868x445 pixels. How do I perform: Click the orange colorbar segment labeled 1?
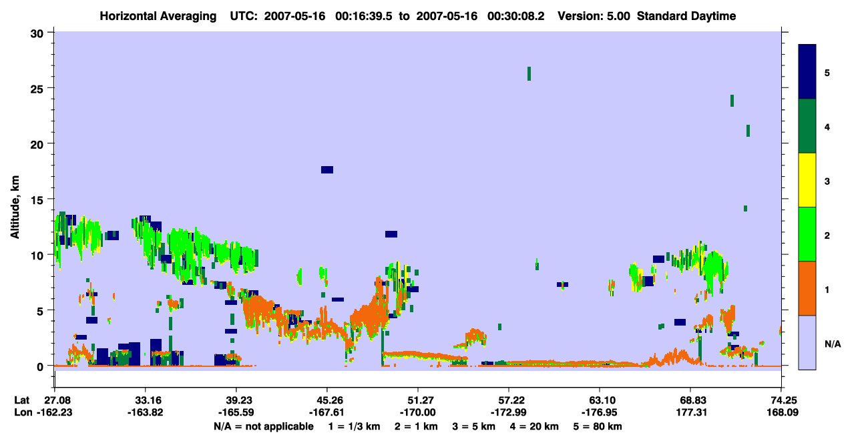[807, 288]
